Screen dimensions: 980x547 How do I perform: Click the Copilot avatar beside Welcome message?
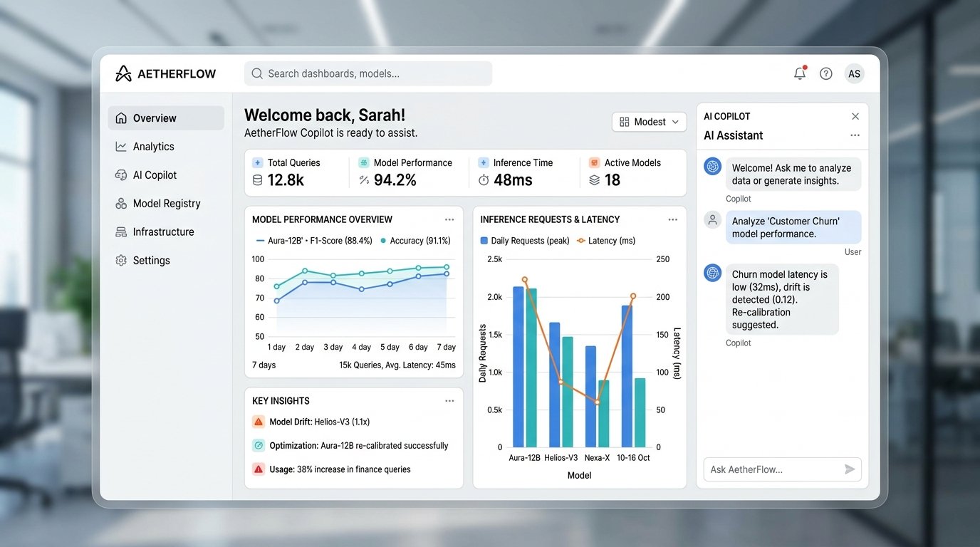[713, 166]
